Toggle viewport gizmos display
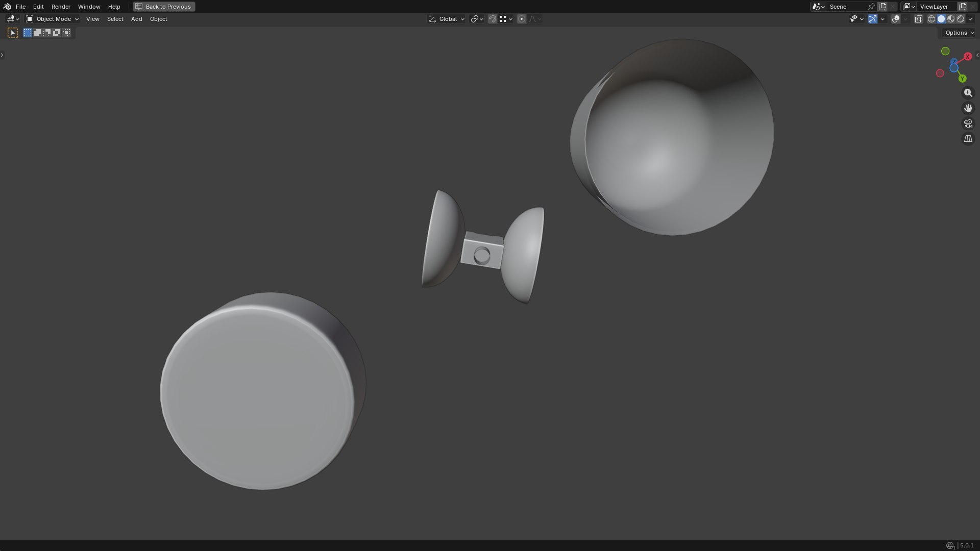The image size is (980, 551). (873, 19)
